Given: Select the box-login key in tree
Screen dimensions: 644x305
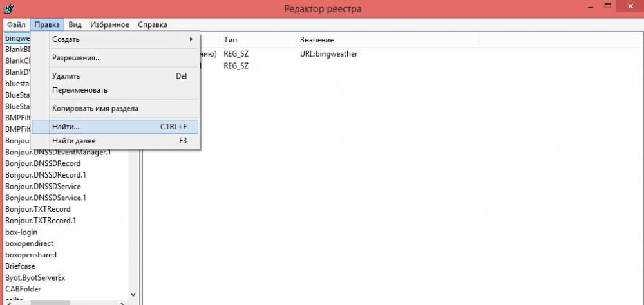Looking at the screenshot, I should click(21, 232).
